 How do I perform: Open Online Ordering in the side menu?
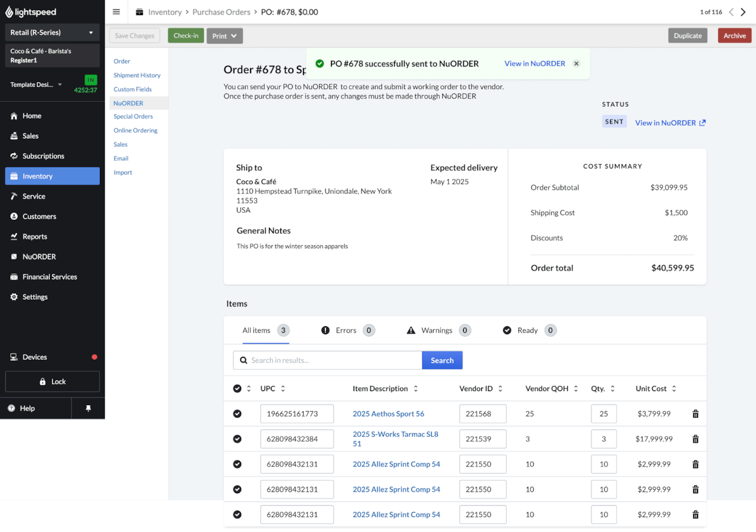click(136, 130)
